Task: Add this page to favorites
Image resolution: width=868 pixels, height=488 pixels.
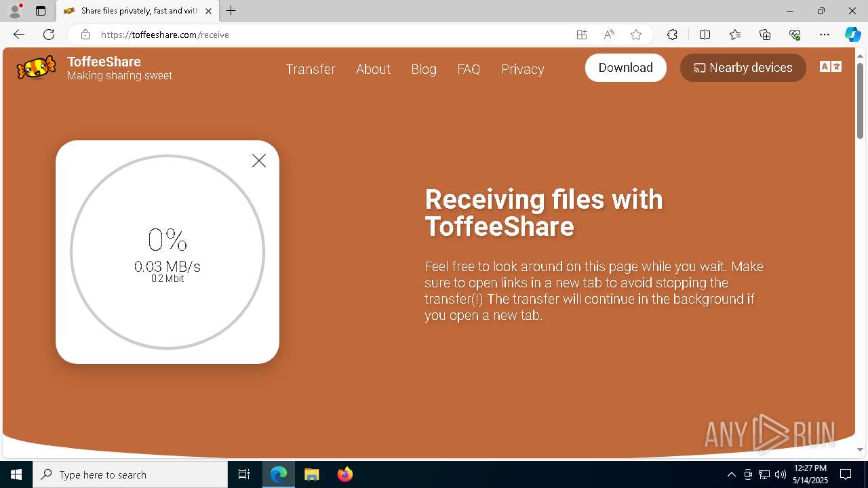Action: tap(636, 35)
